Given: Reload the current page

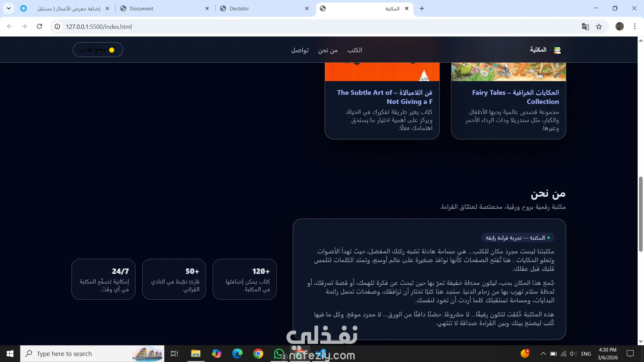Looking at the screenshot, I should point(39,26).
